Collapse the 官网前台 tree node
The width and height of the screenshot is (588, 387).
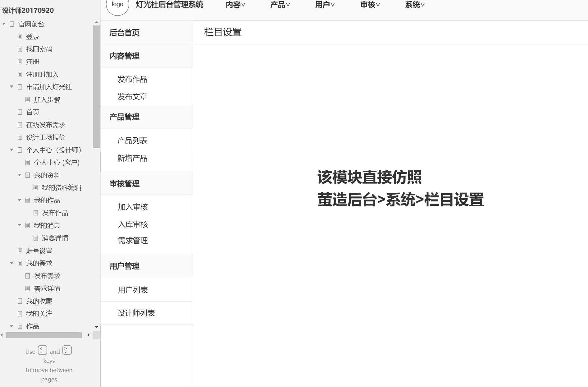click(x=4, y=24)
